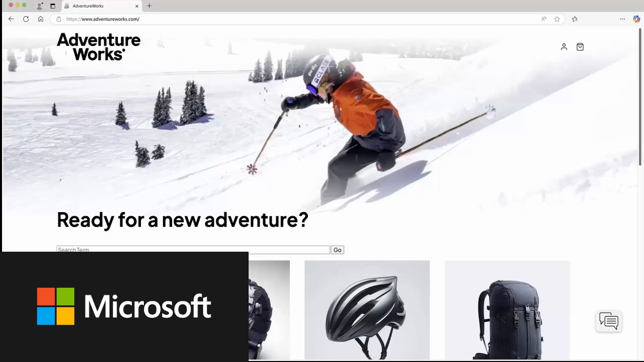Image resolution: width=644 pixels, height=362 pixels.
Task: Open browser Settings and more menu
Action: (622, 19)
